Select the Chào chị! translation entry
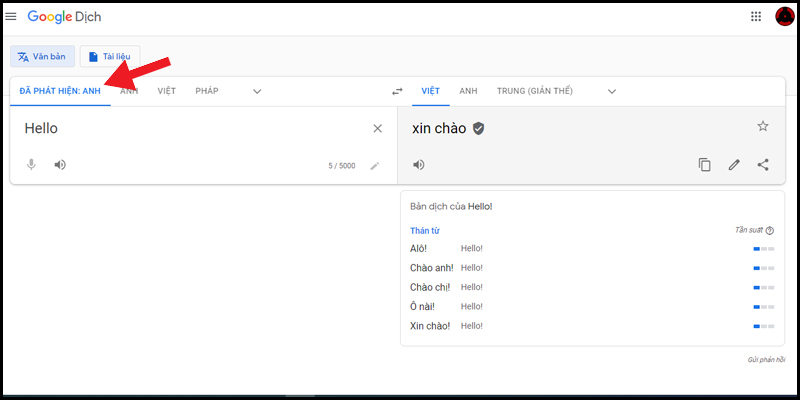Viewport: 800px width, 400px height. click(431, 287)
